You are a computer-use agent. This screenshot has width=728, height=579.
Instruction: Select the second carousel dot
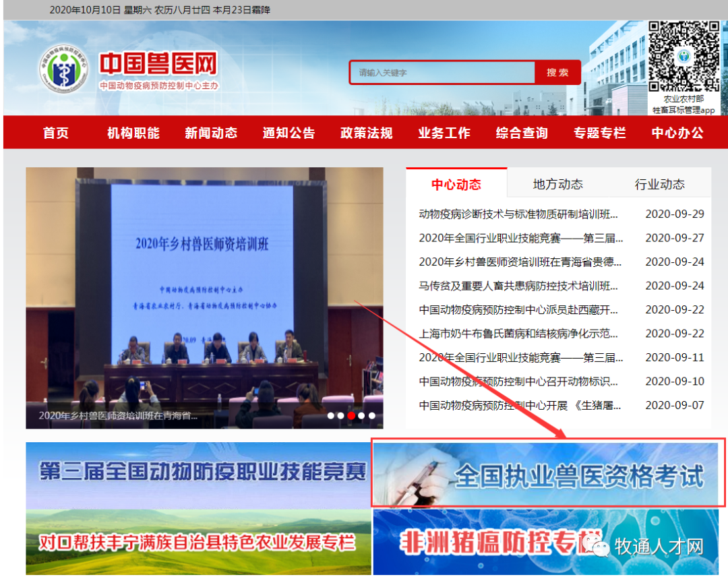(x=341, y=416)
